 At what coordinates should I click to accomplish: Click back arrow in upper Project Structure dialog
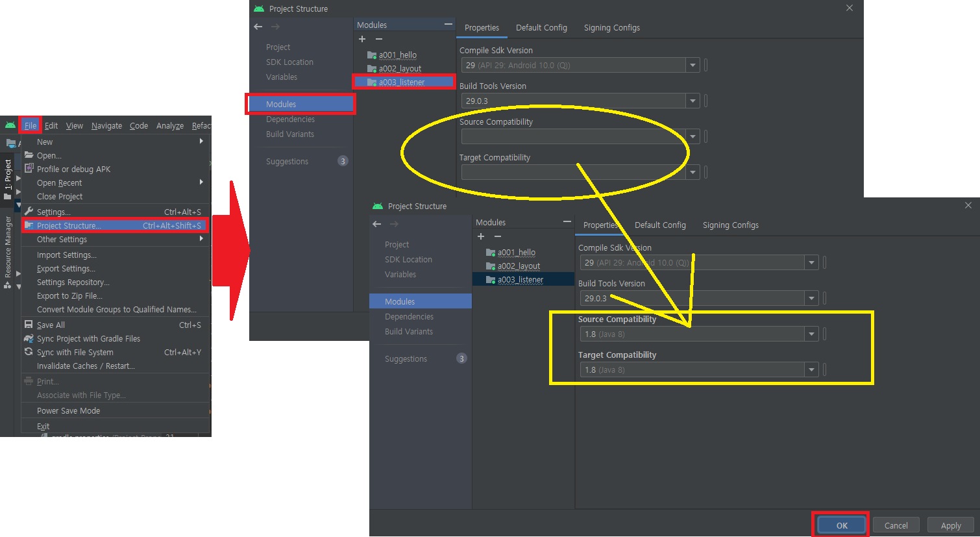click(x=258, y=27)
